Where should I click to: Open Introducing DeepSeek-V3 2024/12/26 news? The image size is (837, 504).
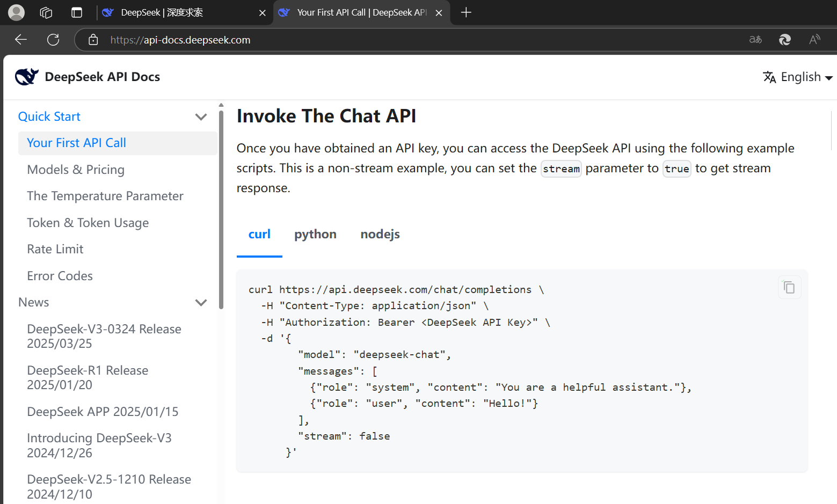pos(99,445)
